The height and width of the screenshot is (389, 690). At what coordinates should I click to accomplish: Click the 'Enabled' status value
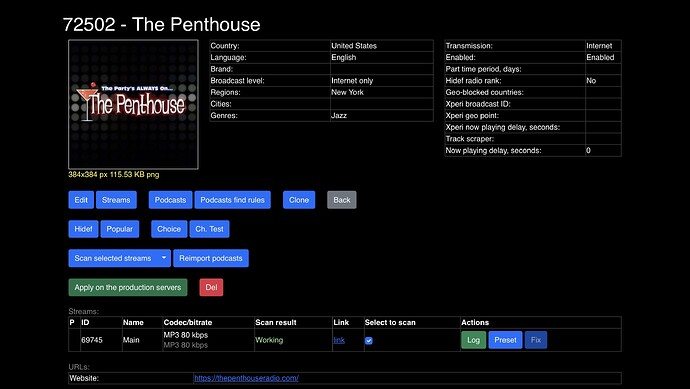coord(600,58)
